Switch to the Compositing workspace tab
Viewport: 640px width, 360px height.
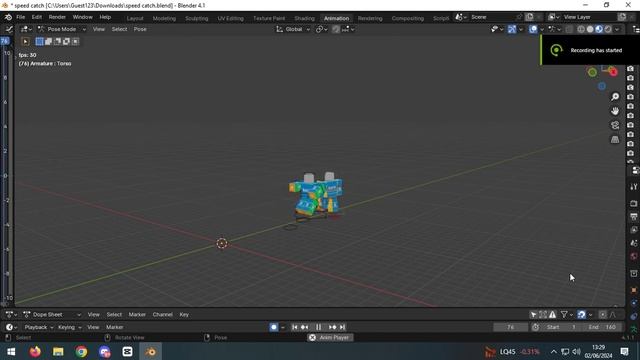[407, 18]
